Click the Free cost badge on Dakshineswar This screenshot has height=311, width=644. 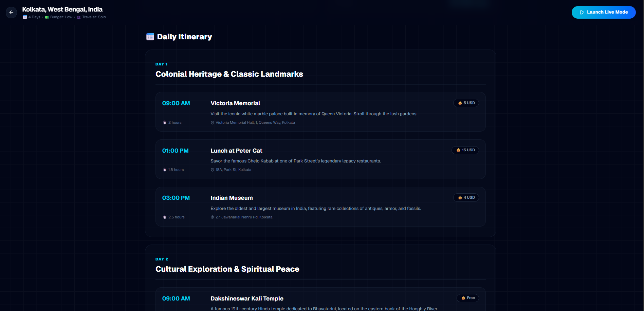pos(468,298)
